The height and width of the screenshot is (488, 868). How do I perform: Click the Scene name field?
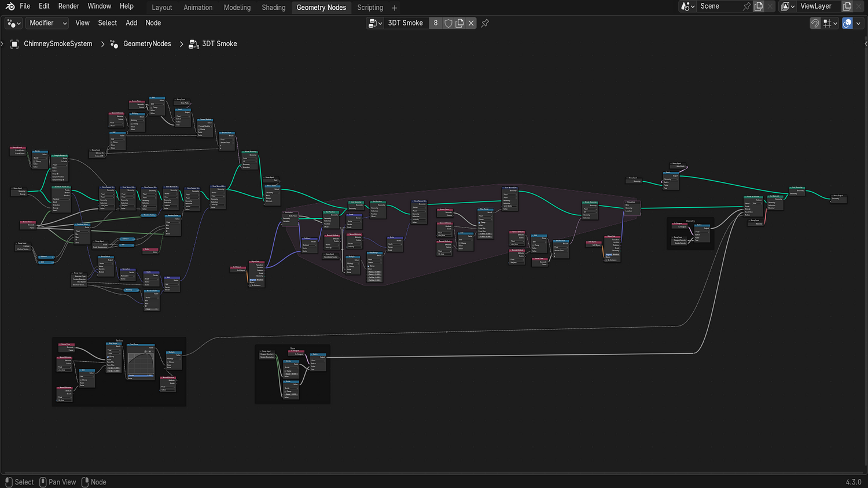[719, 6]
